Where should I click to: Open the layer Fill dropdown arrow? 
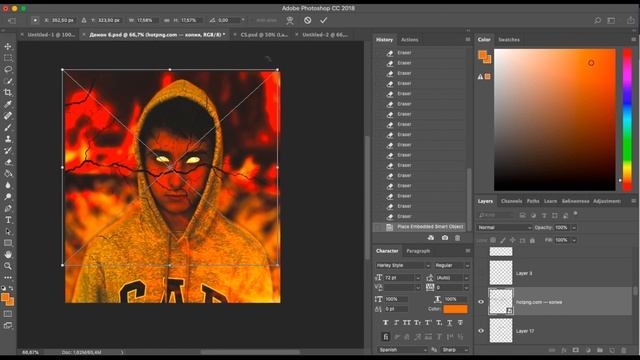click(574, 240)
